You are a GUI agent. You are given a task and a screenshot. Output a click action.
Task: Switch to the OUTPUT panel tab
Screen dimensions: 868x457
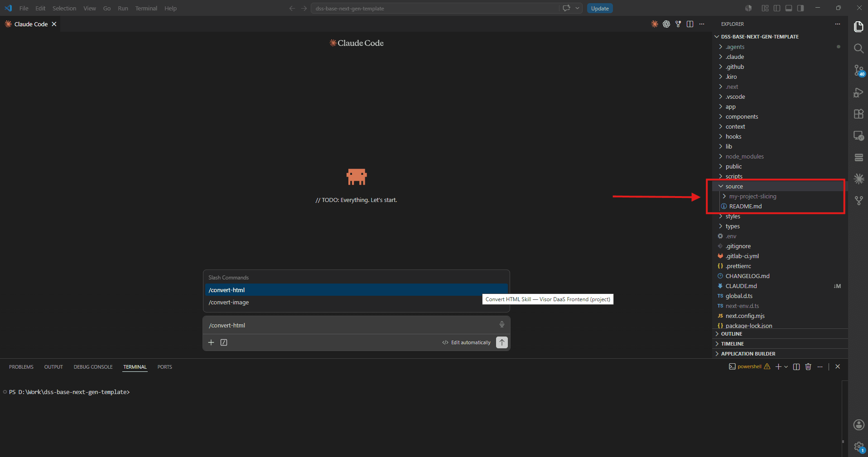(x=53, y=367)
